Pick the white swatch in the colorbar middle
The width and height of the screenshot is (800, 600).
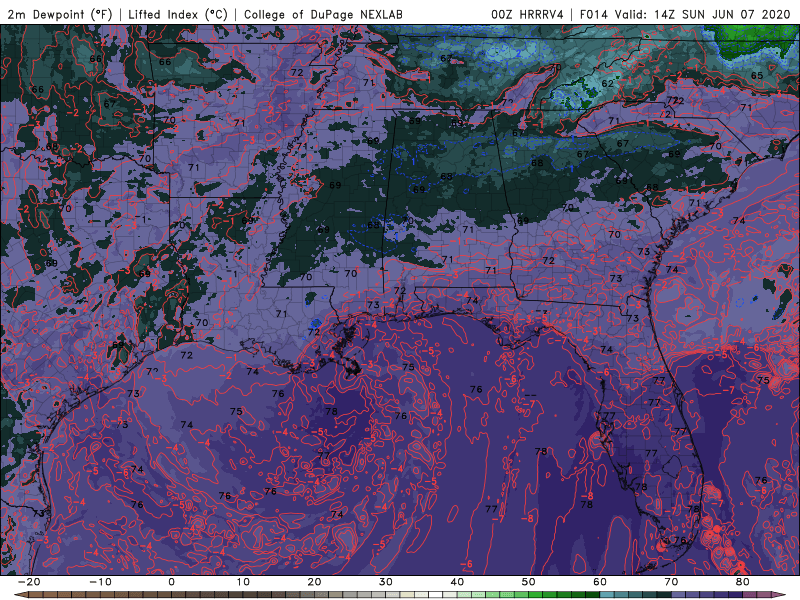[x=436, y=595]
